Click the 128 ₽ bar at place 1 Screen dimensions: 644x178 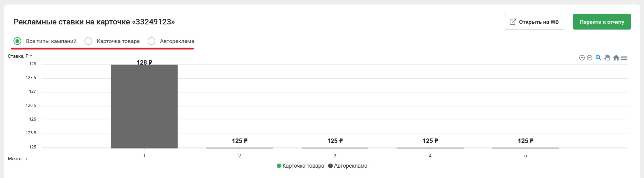pyautogui.click(x=144, y=107)
